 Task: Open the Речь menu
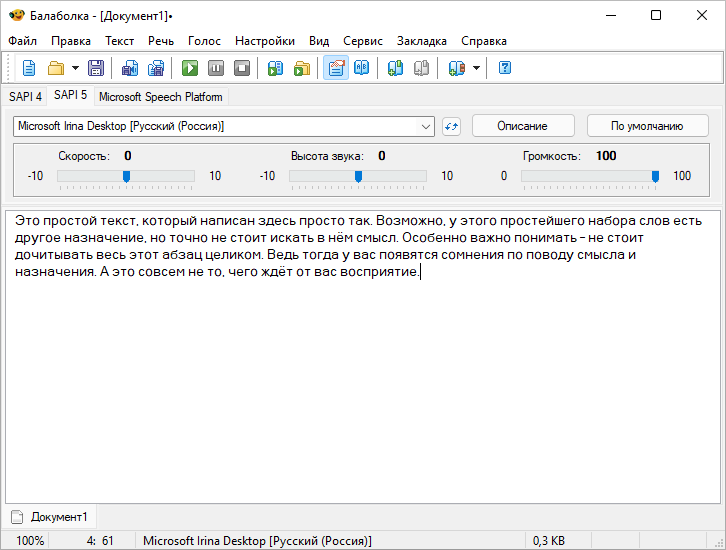pos(160,41)
